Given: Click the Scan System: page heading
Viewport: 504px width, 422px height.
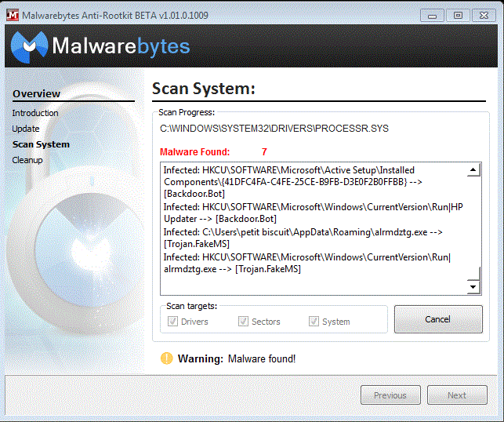Looking at the screenshot, I should click(x=204, y=88).
